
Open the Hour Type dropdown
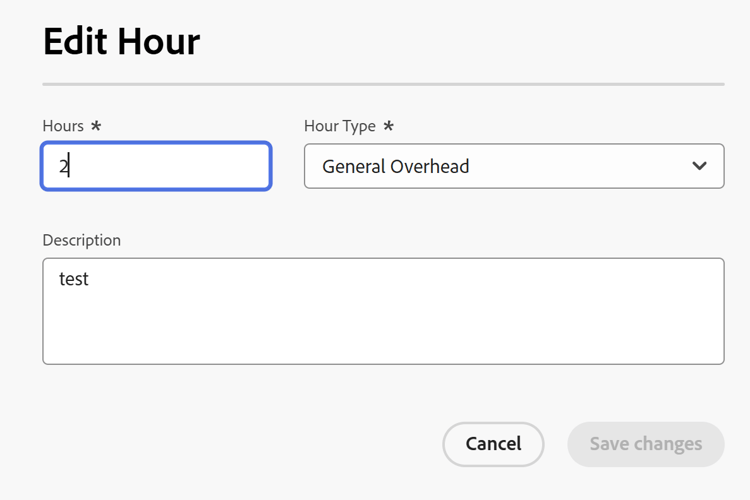513,166
